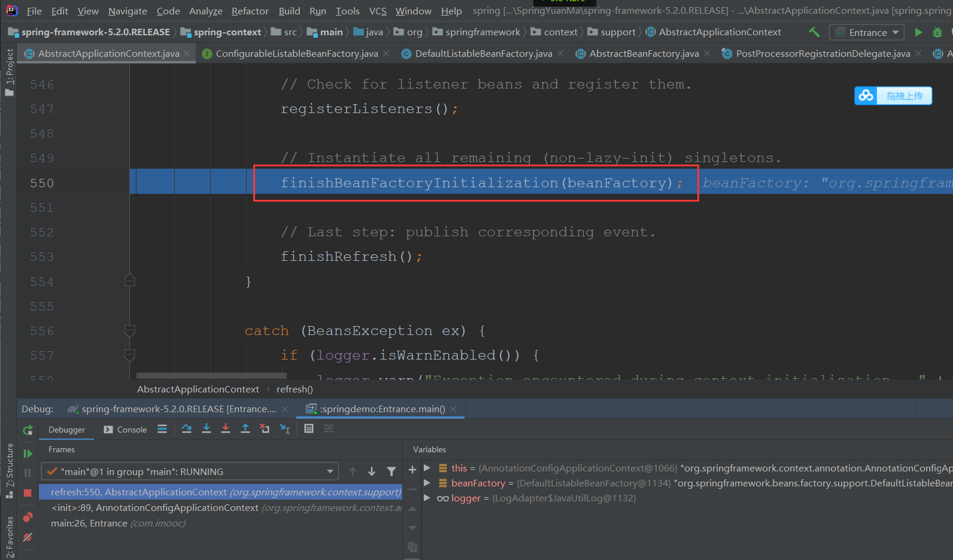Switch to PostProcessorRegistrationDelegate.java tab
This screenshot has width=953, height=560.
[x=823, y=54]
